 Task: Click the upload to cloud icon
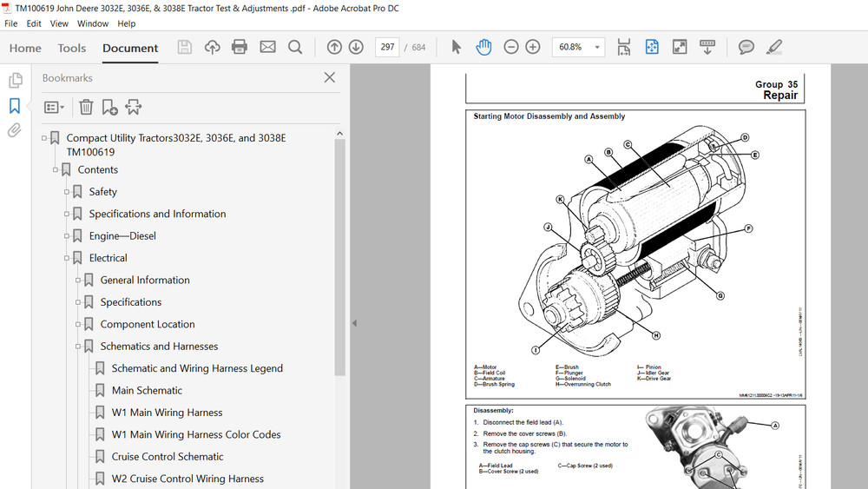(x=212, y=47)
